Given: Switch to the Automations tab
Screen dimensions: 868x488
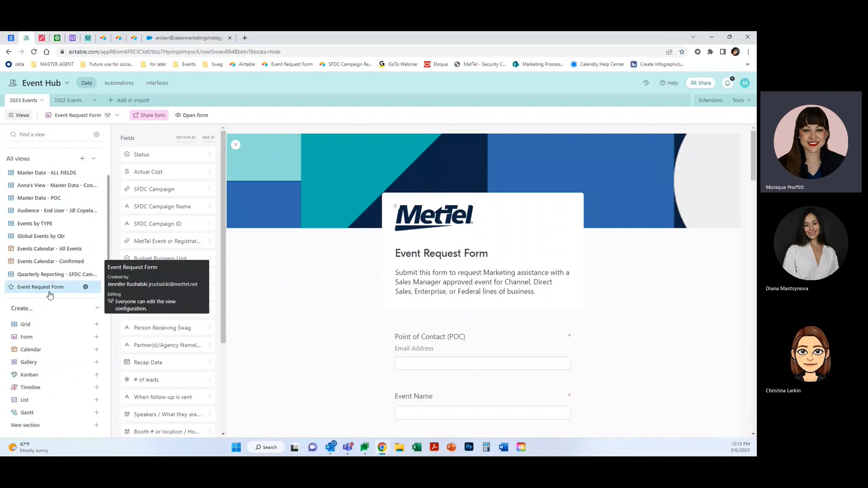Looking at the screenshot, I should [x=119, y=83].
